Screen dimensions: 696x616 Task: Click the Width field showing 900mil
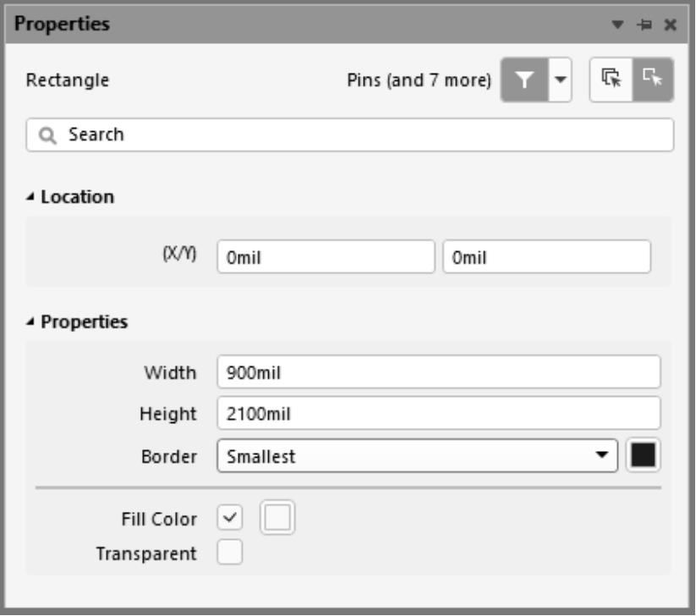coord(438,371)
